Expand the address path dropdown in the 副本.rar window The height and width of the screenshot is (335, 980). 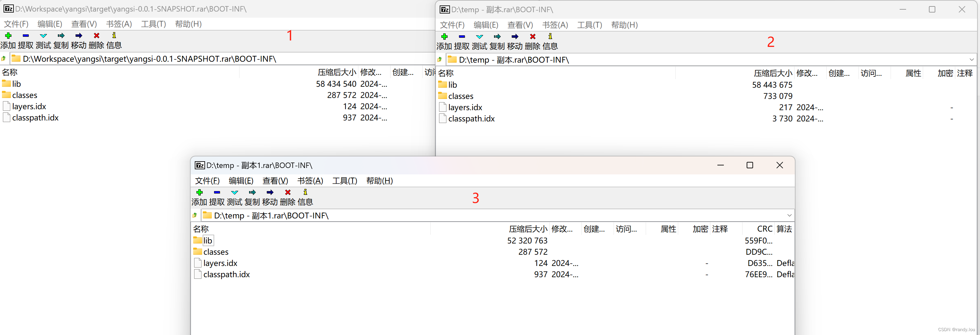coord(972,60)
